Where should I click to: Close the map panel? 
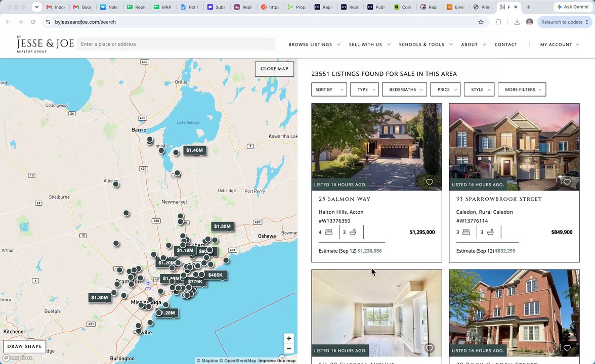click(274, 69)
